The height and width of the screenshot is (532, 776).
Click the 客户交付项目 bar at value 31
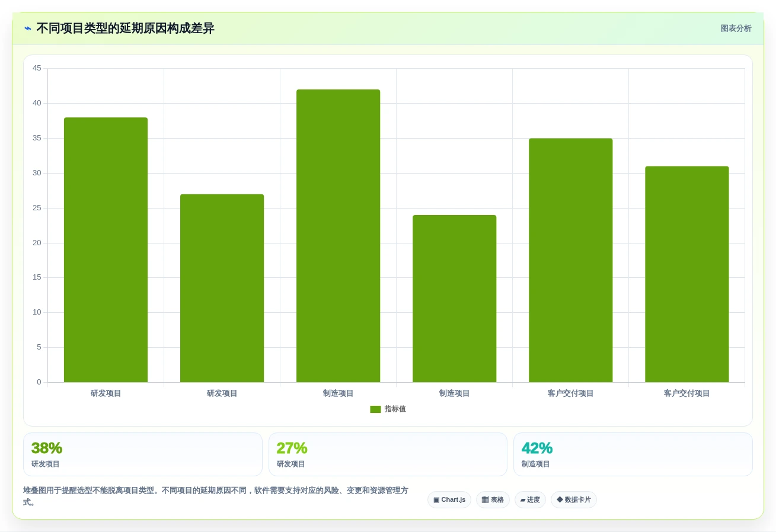[x=686, y=274]
